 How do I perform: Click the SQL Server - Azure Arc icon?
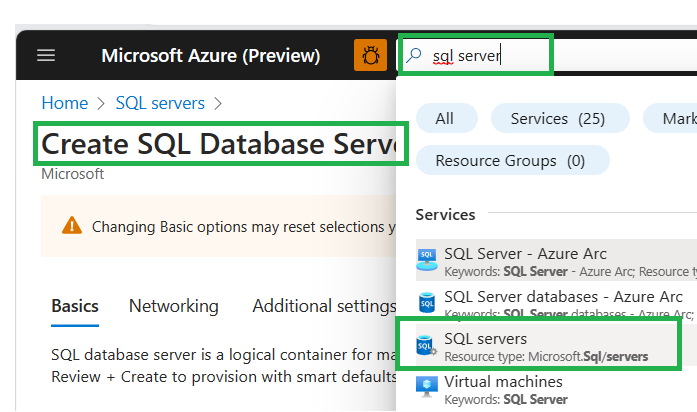pos(427,260)
